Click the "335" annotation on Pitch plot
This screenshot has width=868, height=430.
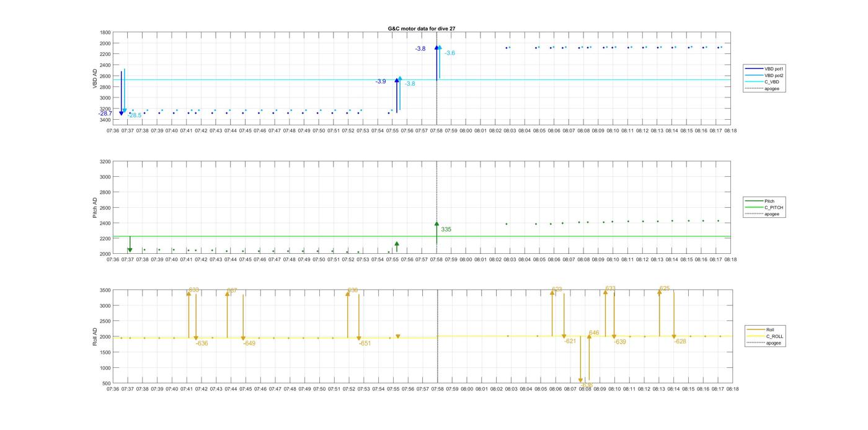446,230
